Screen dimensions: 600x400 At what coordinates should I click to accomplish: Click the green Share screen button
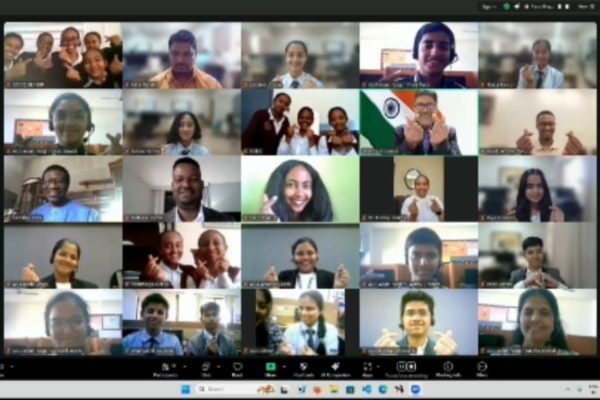pyautogui.click(x=270, y=368)
